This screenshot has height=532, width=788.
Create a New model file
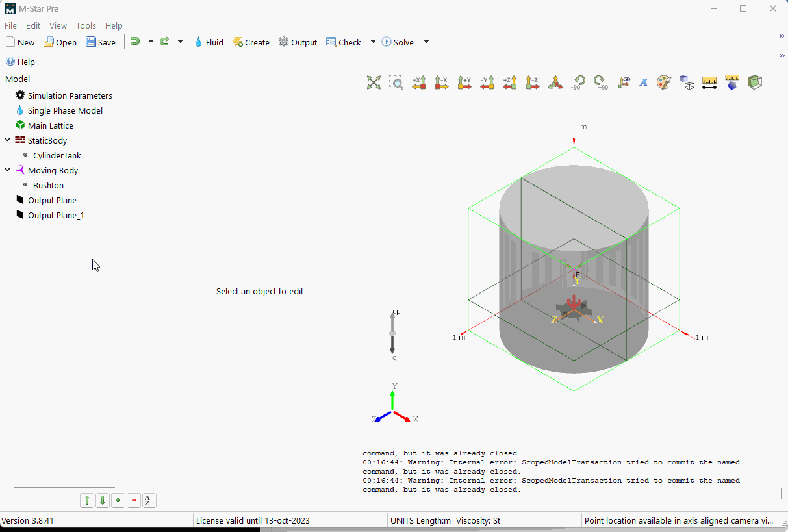20,42
